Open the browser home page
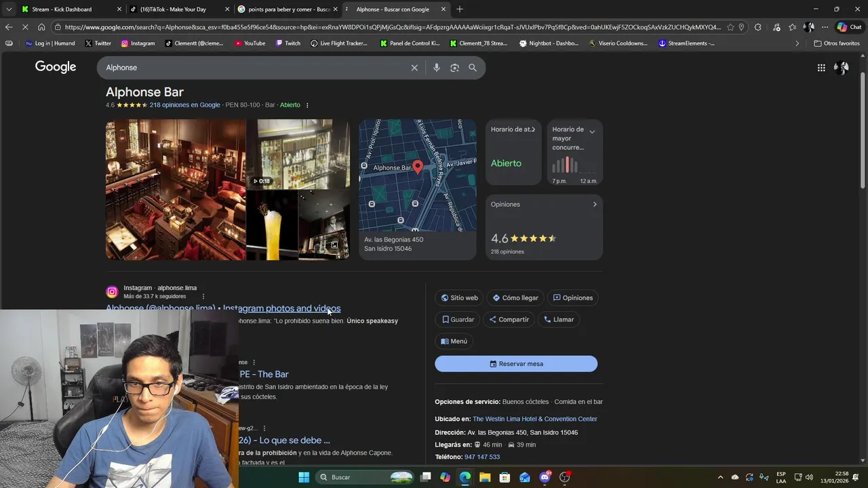 pyautogui.click(x=41, y=27)
